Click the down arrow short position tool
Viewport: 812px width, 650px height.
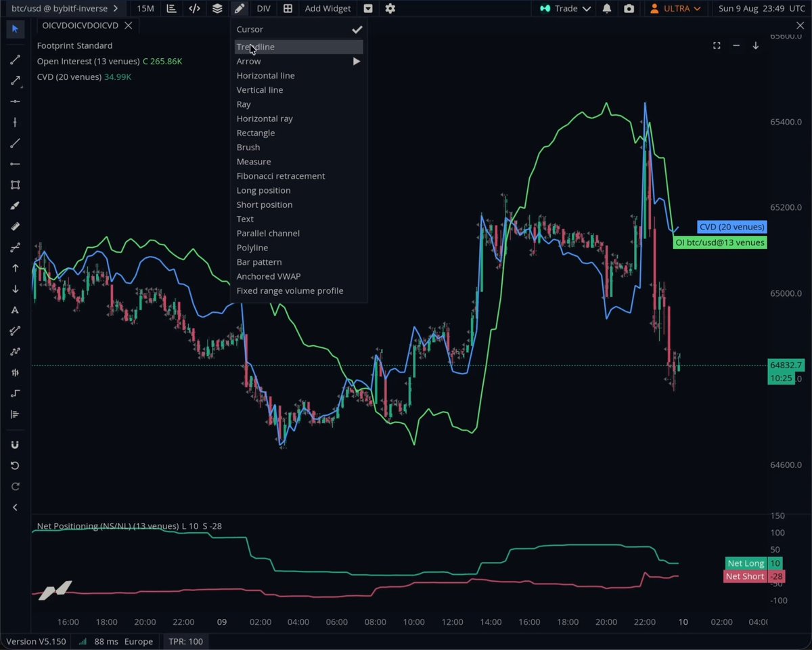[x=15, y=289]
